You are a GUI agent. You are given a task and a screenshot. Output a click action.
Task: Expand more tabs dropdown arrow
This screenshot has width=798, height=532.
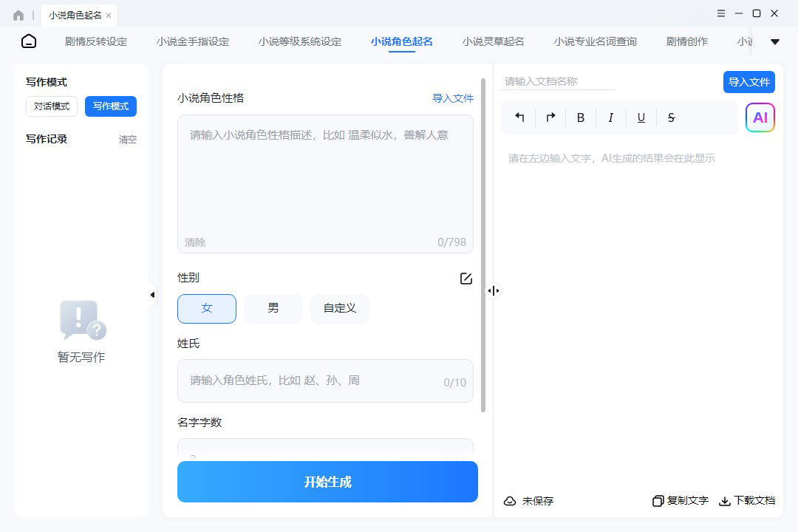[775, 41]
